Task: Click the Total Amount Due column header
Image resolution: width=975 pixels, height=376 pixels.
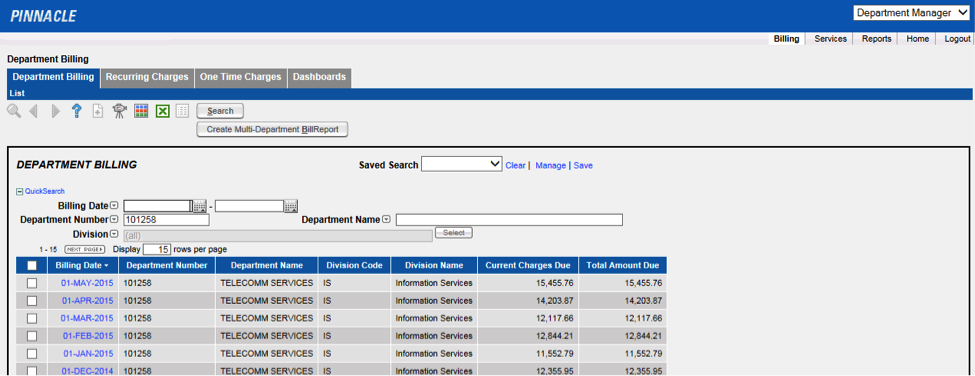Action: 623,265
